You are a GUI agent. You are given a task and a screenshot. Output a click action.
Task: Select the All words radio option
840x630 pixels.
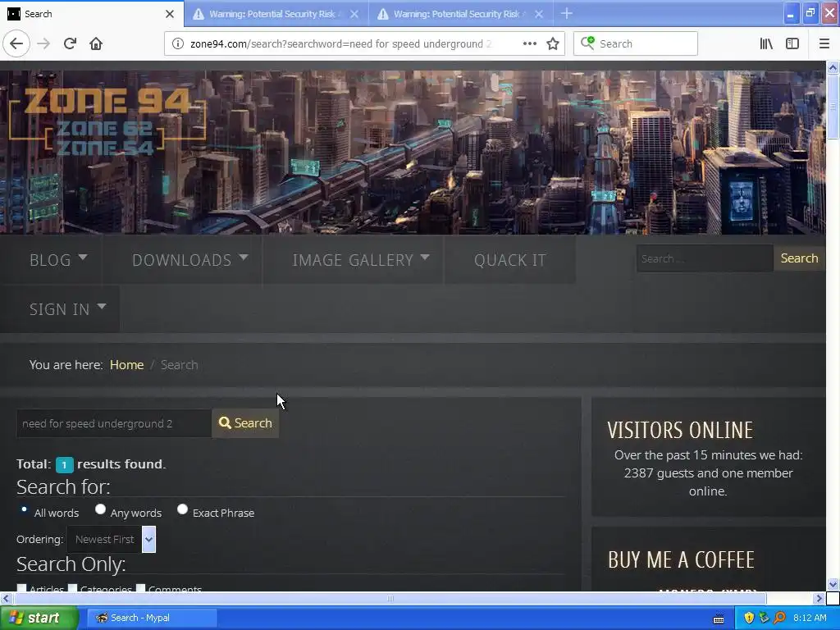point(24,509)
